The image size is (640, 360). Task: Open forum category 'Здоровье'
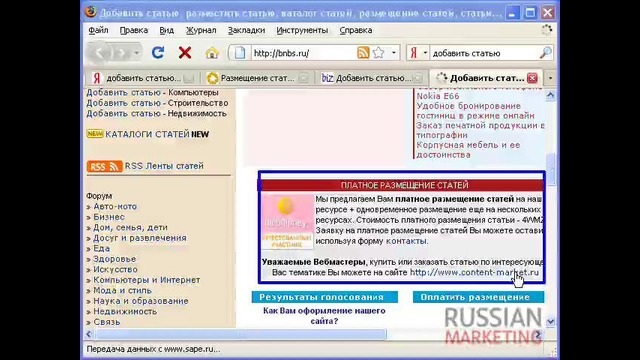tap(115, 259)
